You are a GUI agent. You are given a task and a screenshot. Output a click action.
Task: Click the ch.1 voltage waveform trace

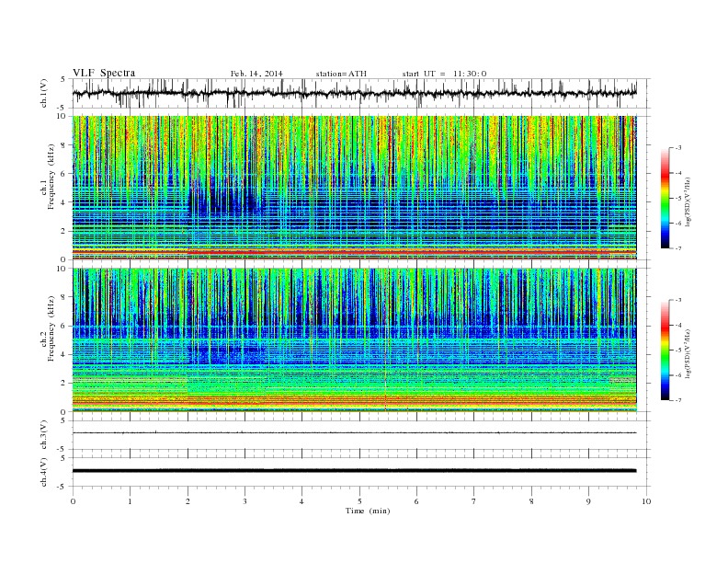click(354, 93)
